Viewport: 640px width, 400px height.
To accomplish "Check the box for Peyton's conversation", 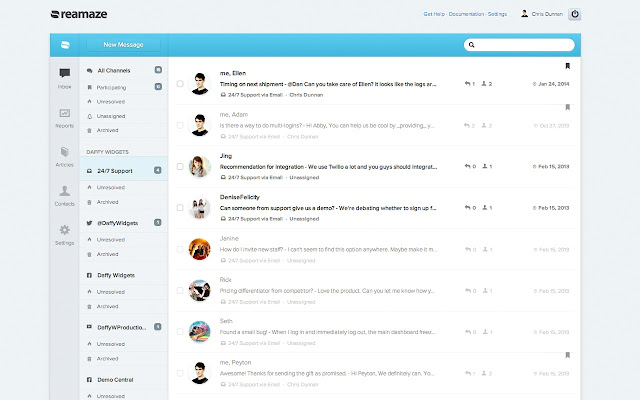I will pos(180,373).
